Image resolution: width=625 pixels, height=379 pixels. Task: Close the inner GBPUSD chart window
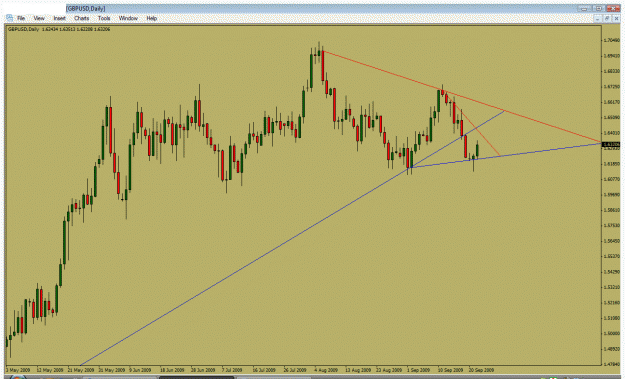[x=616, y=19]
